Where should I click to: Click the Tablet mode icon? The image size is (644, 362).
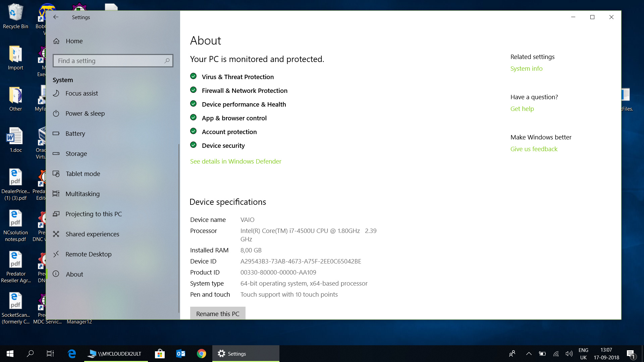[x=56, y=174]
